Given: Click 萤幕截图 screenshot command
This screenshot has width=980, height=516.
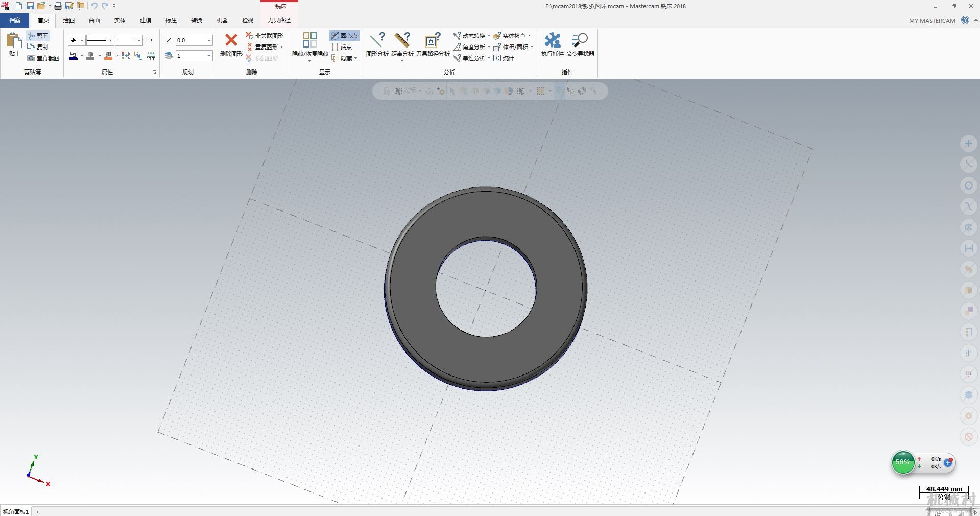Looking at the screenshot, I should (43, 58).
